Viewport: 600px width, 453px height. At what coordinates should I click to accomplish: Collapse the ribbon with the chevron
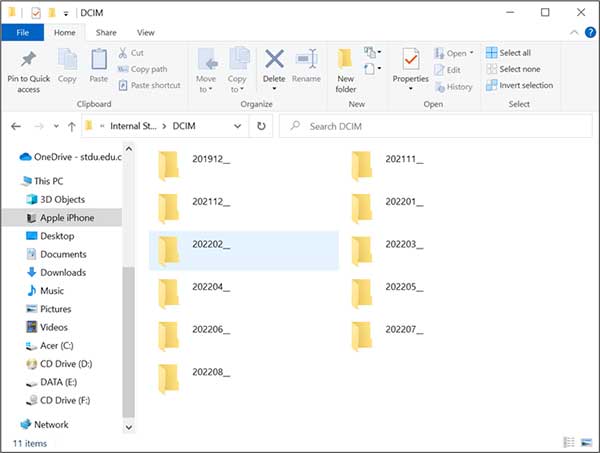pyautogui.click(x=574, y=33)
